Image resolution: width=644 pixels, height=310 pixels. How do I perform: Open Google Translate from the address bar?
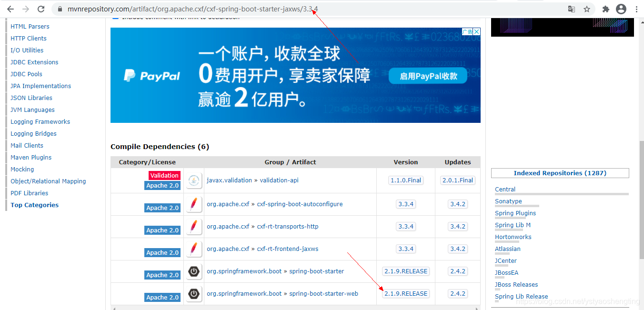pyautogui.click(x=571, y=9)
